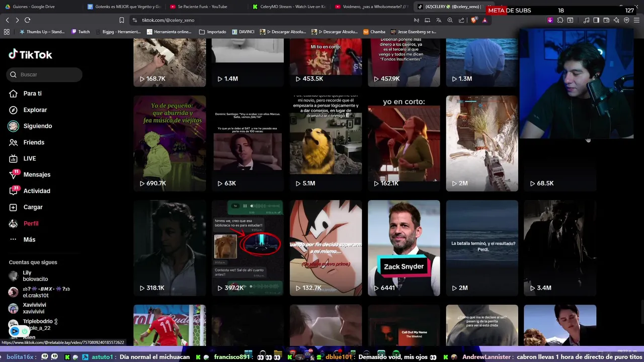This screenshot has width=644, height=362.
Task: Open the video with 690.7K views
Action: point(170,143)
